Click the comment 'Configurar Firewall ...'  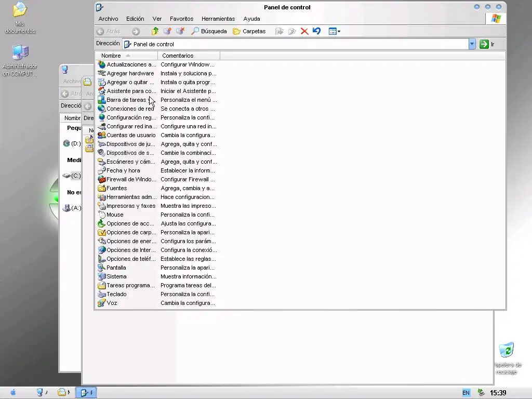coord(188,179)
